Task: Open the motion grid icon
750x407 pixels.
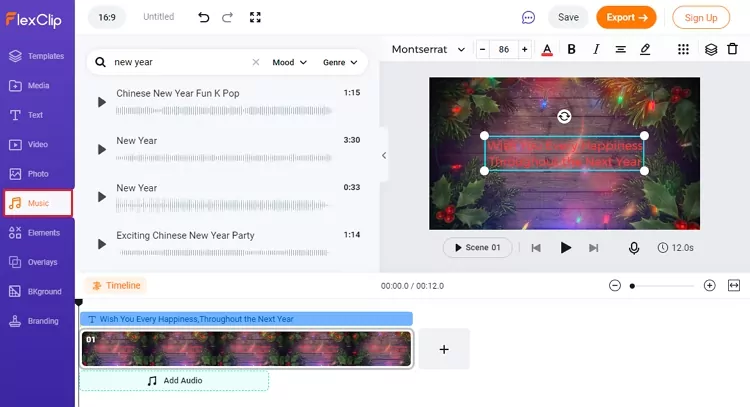Action: 684,49
